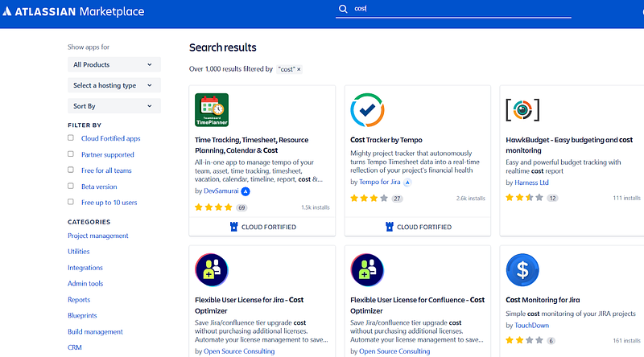
Task: Click Partner supported filter label
Action: click(x=108, y=154)
